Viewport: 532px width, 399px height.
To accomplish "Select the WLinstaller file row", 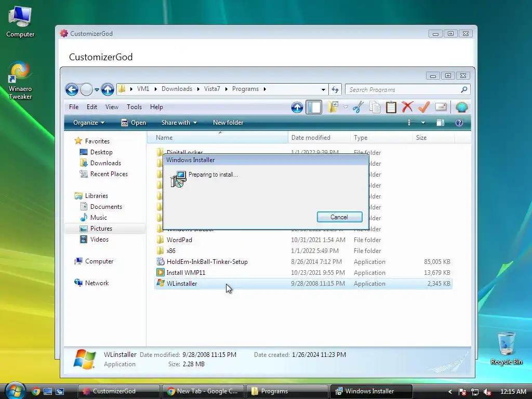I will [303, 283].
